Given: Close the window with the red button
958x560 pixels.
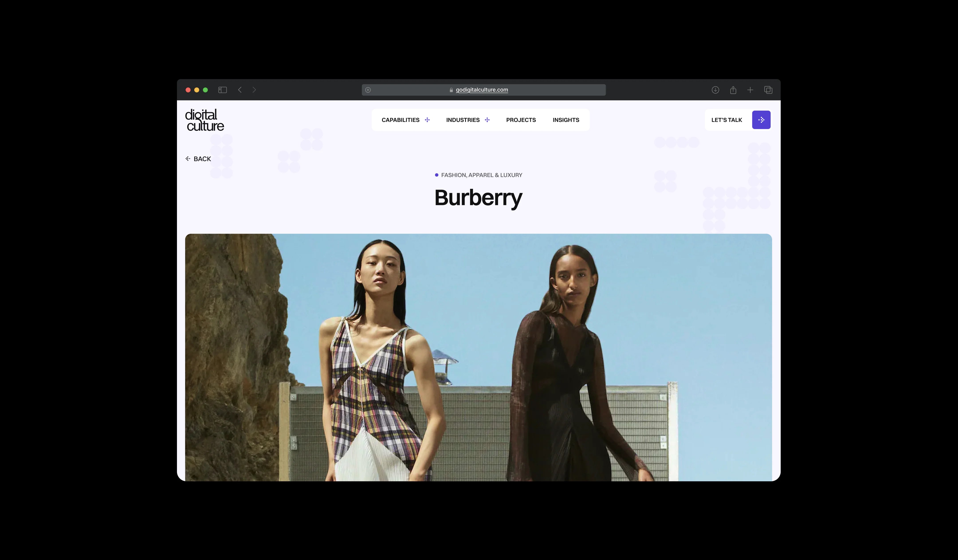Looking at the screenshot, I should 188,90.
